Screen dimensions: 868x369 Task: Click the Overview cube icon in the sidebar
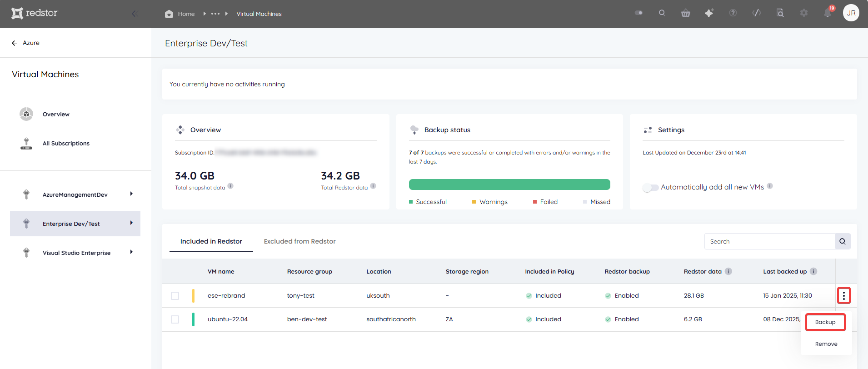click(x=26, y=114)
